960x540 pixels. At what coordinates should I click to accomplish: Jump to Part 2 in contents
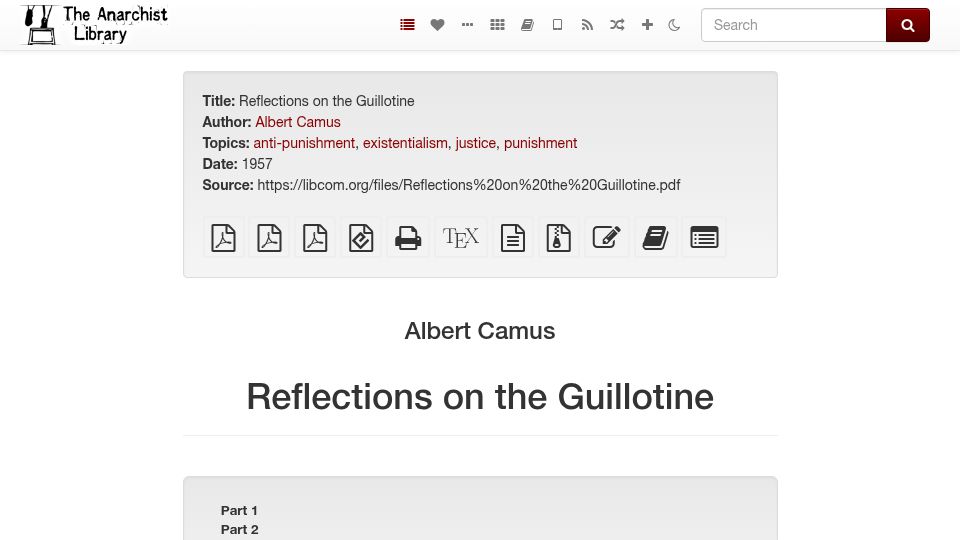click(239, 530)
